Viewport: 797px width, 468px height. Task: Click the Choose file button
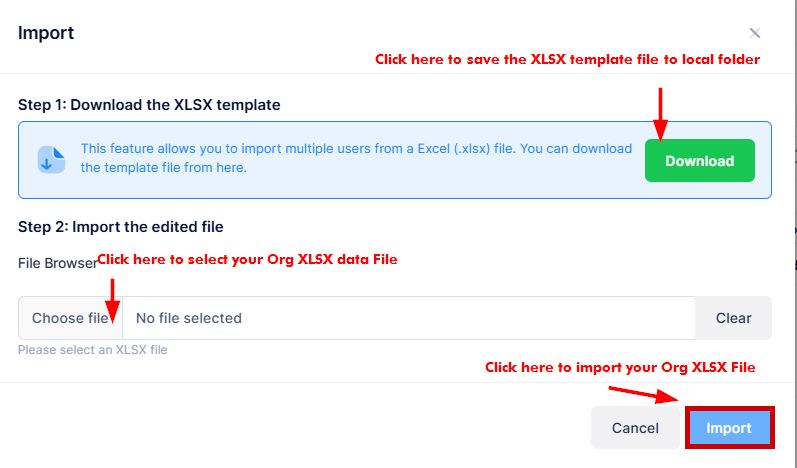70,318
